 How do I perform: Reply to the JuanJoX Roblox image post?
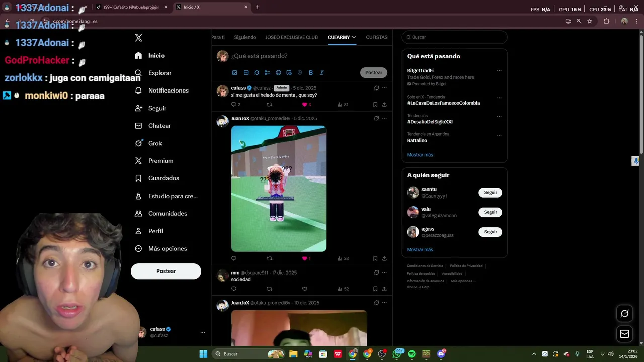233,258
